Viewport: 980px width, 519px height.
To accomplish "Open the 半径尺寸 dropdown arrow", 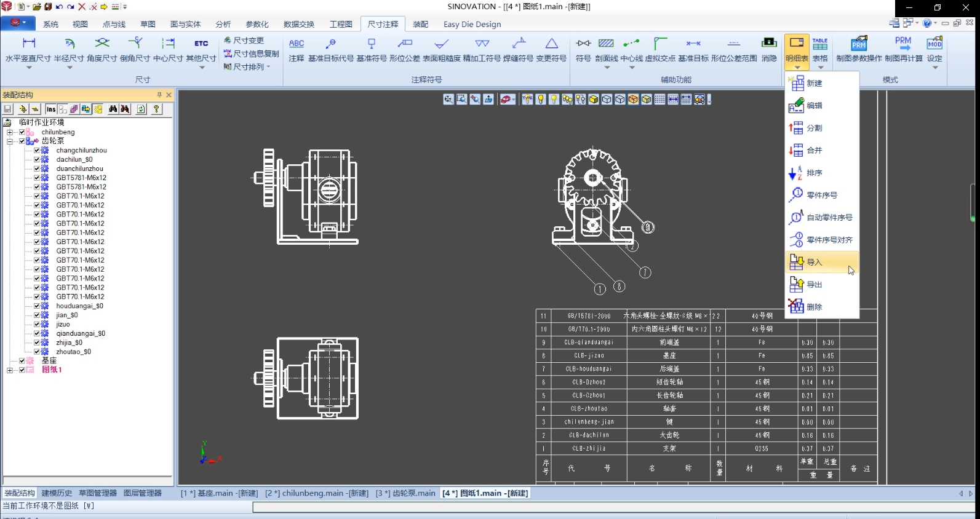I will pos(69,68).
